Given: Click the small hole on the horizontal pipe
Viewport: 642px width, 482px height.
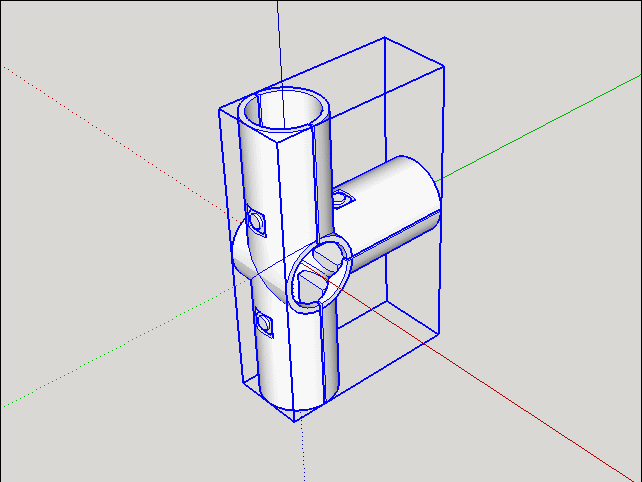Looking at the screenshot, I should 343,200.
